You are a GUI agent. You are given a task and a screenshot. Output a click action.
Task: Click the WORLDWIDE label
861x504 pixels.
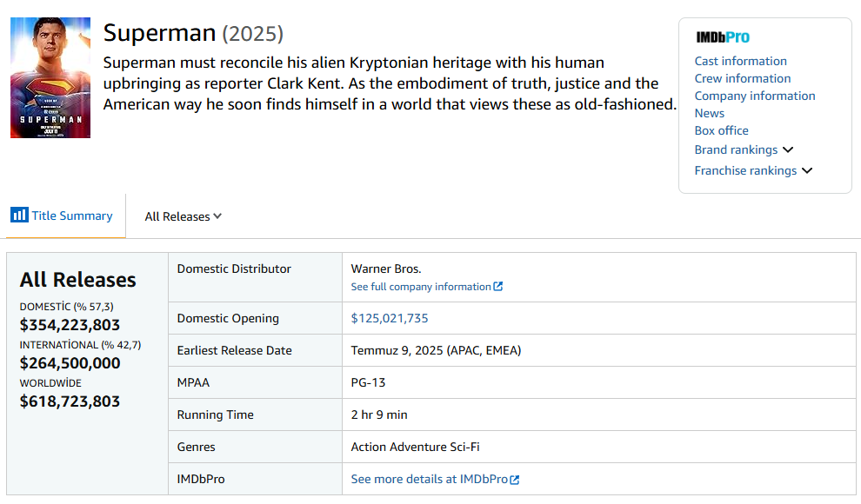[50, 383]
